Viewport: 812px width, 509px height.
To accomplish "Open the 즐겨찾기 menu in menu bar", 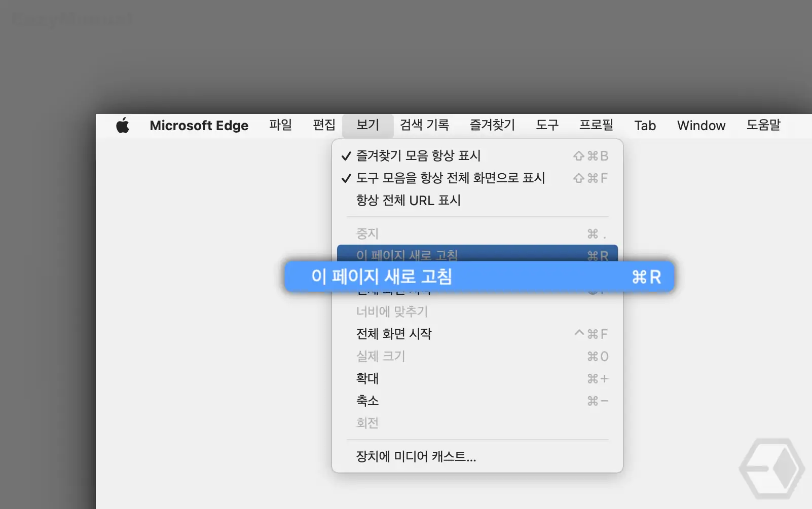I will click(x=492, y=125).
